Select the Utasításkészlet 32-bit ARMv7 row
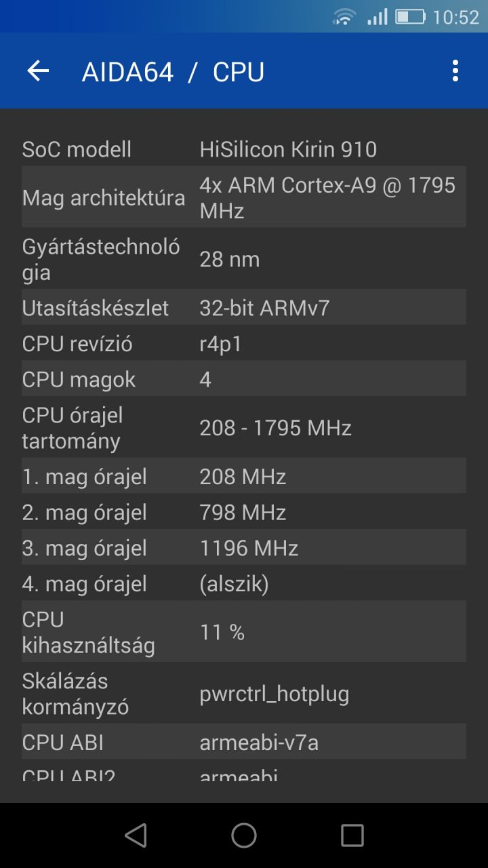This screenshot has height=868, width=488. point(244,307)
